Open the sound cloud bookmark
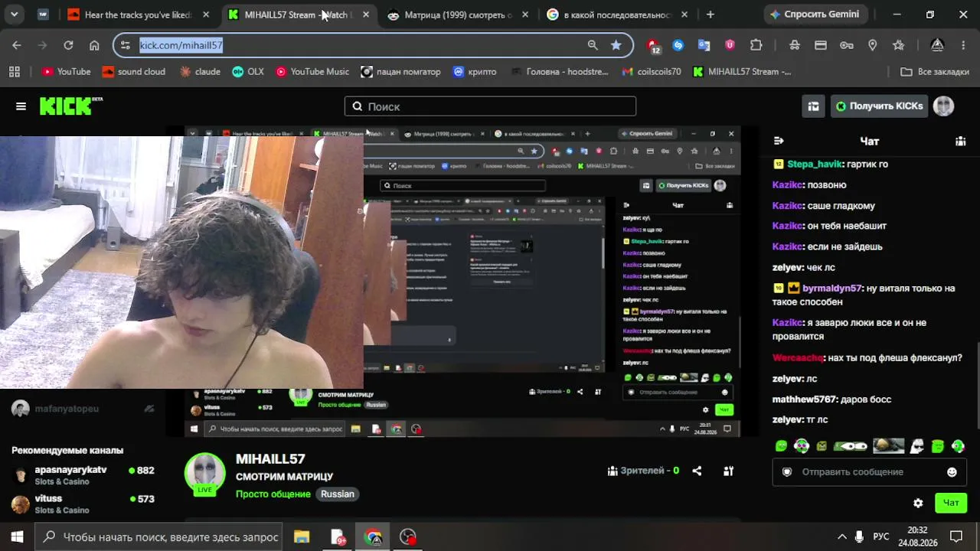This screenshot has width=980, height=551. tap(134, 72)
